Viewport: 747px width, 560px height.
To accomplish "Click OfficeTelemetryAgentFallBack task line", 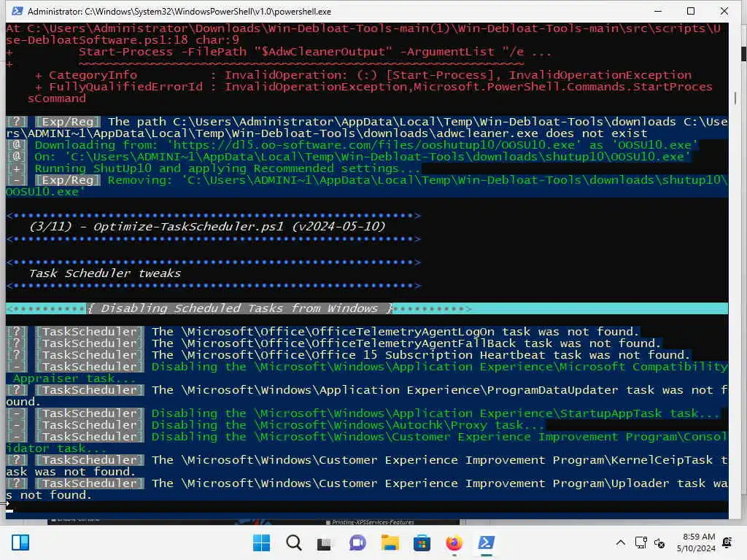I will [x=333, y=343].
